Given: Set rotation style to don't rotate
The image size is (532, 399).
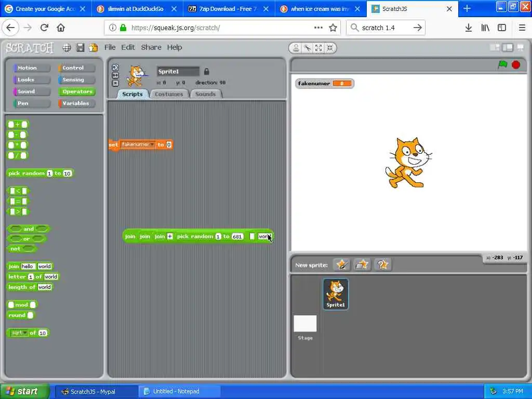Looking at the screenshot, I should click(x=115, y=83).
